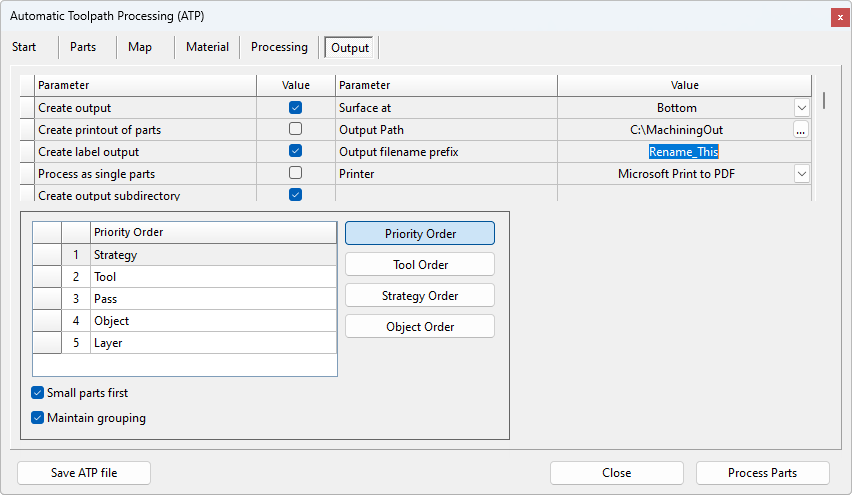
Task: Expand the Surface at dropdown
Action: [x=801, y=108]
